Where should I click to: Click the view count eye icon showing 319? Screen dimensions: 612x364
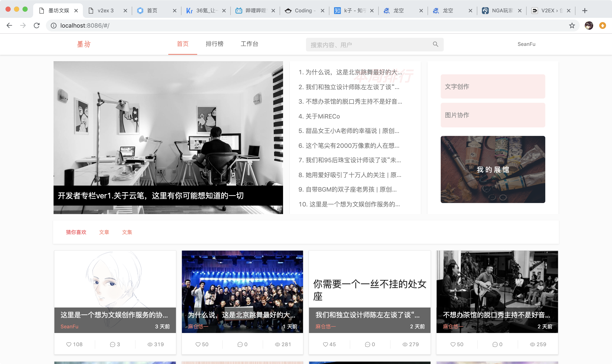[x=150, y=344]
